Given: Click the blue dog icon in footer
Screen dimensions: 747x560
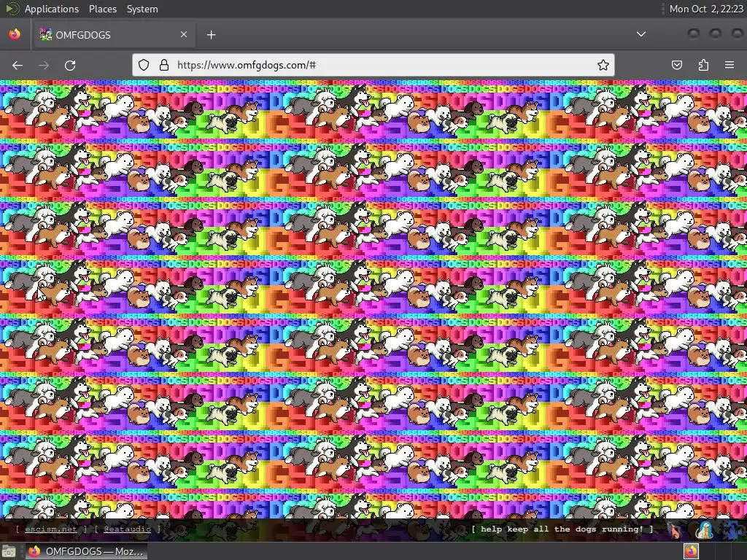Looking at the screenshot, I should pos(734,530).
